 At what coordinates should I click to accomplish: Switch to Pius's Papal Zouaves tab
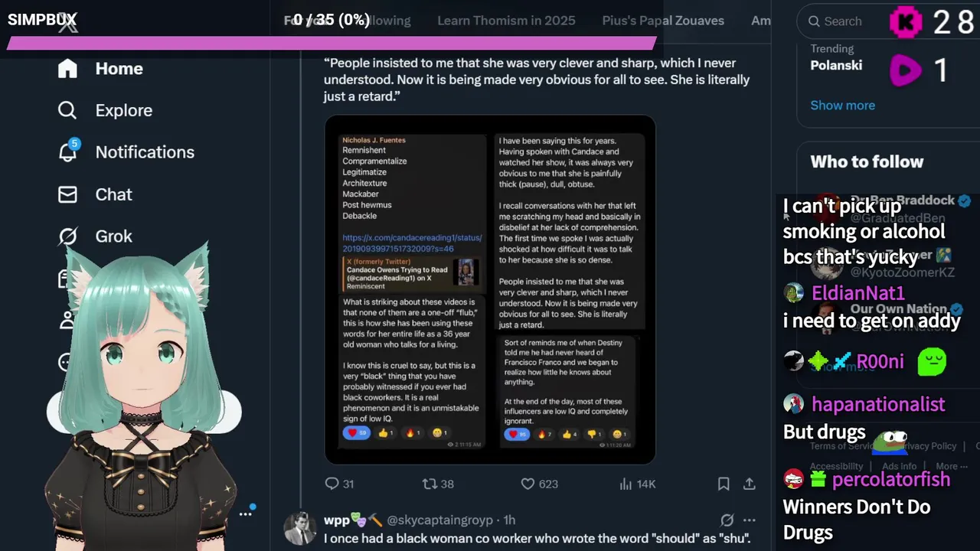tap(663, 21)
